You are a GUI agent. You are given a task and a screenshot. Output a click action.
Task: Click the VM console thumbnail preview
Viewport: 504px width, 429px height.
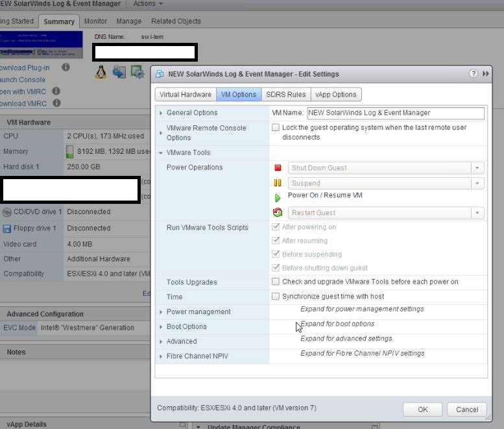tap(41, 45)
